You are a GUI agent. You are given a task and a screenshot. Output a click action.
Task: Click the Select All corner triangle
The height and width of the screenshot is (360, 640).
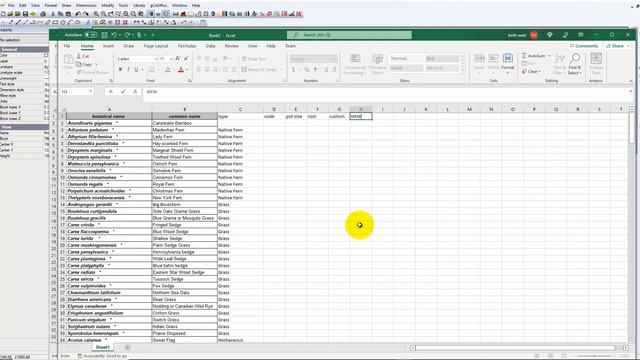point(63,109)
